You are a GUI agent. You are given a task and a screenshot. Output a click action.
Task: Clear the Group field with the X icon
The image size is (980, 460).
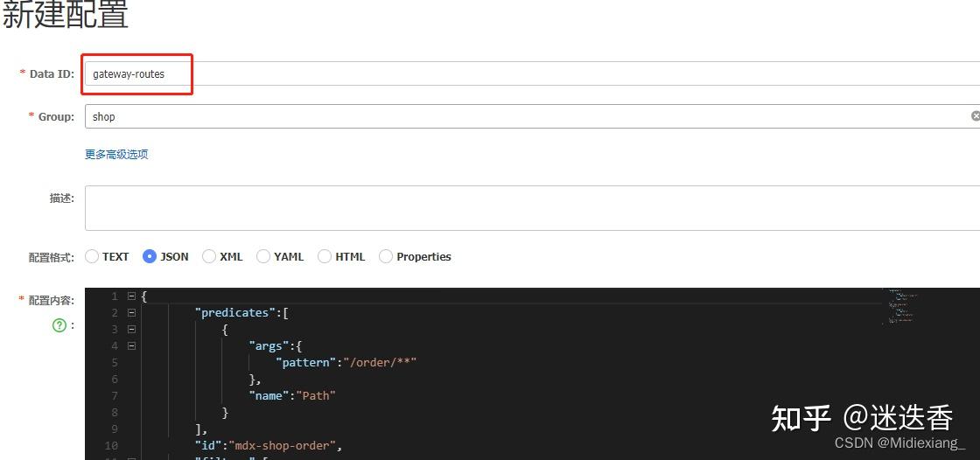coord(975,115)
